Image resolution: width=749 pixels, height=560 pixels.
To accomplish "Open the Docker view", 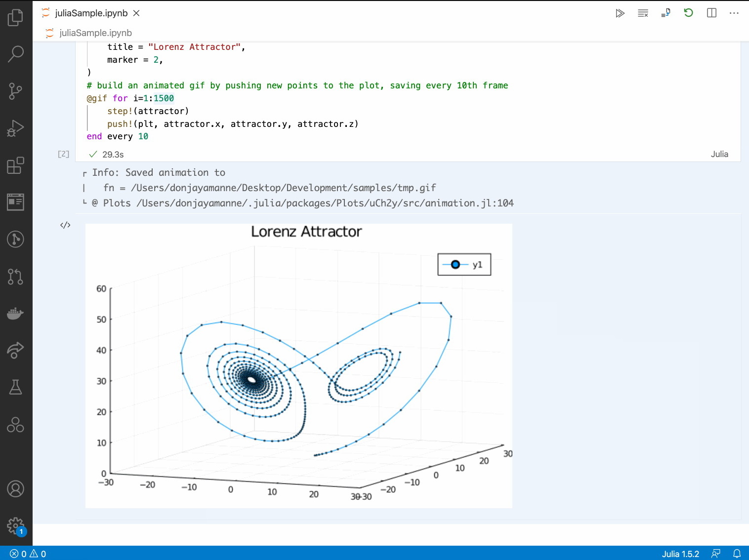I will coord(16,314).
